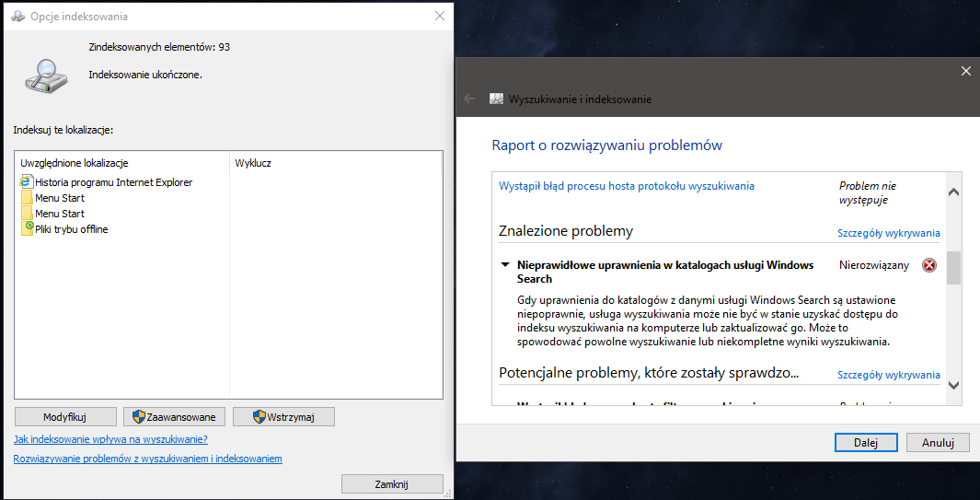Image resolution: width=980 pixels, height=500 pixels.
Task: Open Zaawansowane indexing settings
Action: (174, 417)
